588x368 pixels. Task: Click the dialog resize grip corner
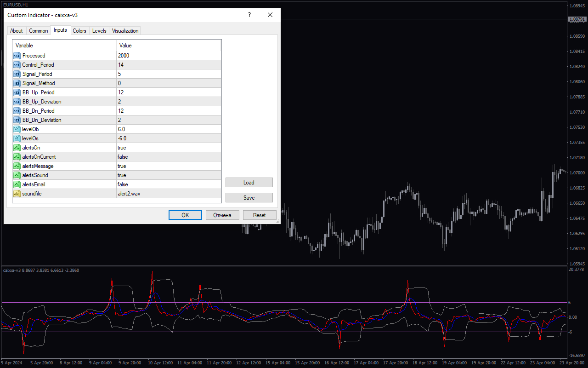[277, 221]
